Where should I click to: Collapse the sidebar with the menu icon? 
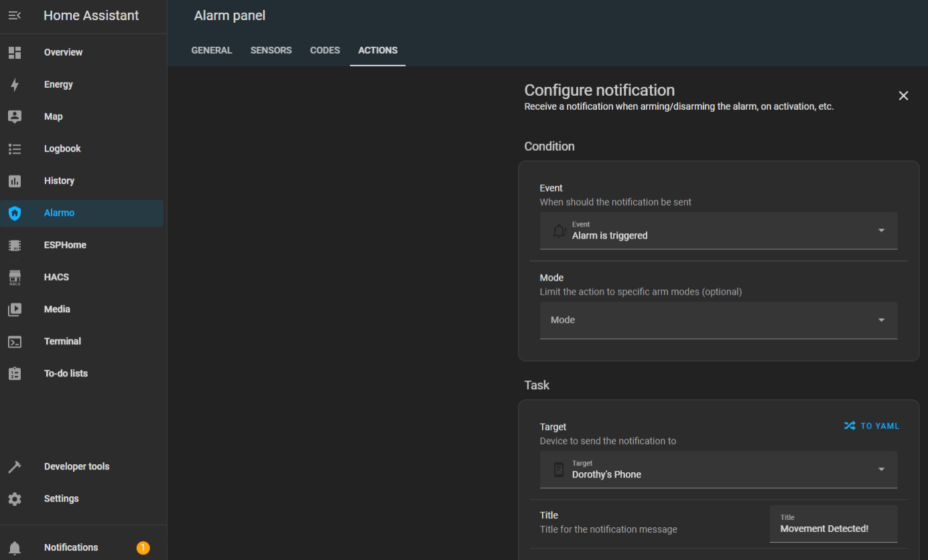[x=15, y=15]
